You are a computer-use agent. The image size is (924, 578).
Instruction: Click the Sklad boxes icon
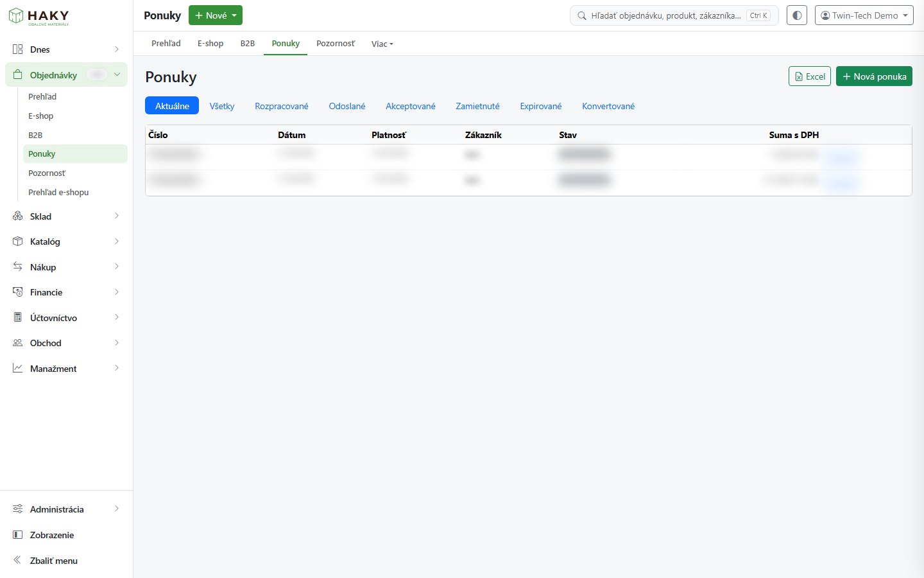[18, 216]
